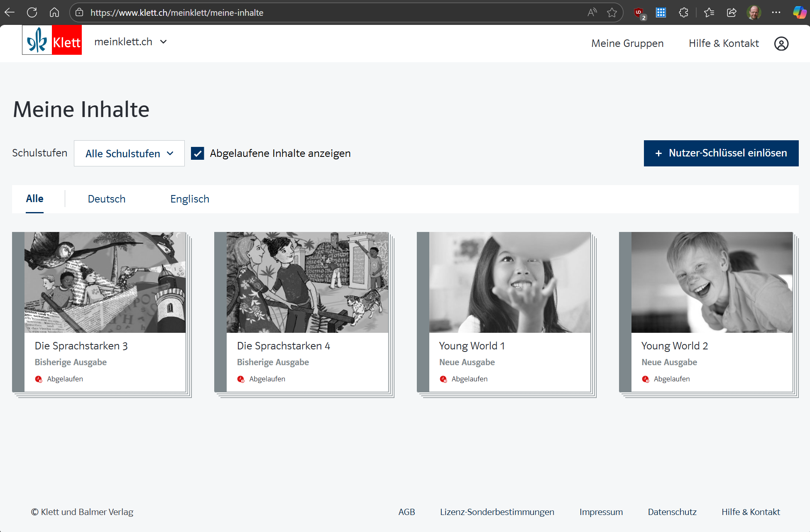The width and height of the screenshot is (810, 532).
Task: Expand the Alle Schulstufen dropdown
Action: [x=129, y=154]
